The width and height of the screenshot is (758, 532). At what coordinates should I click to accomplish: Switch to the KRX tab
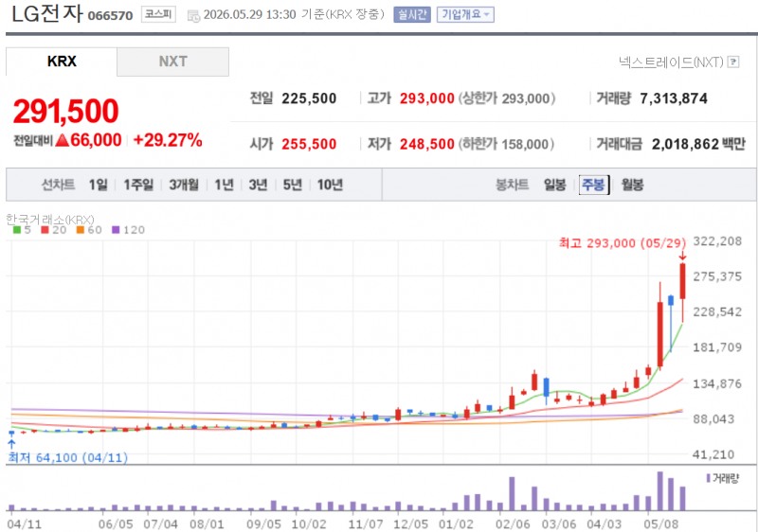(x=62, y=62)
